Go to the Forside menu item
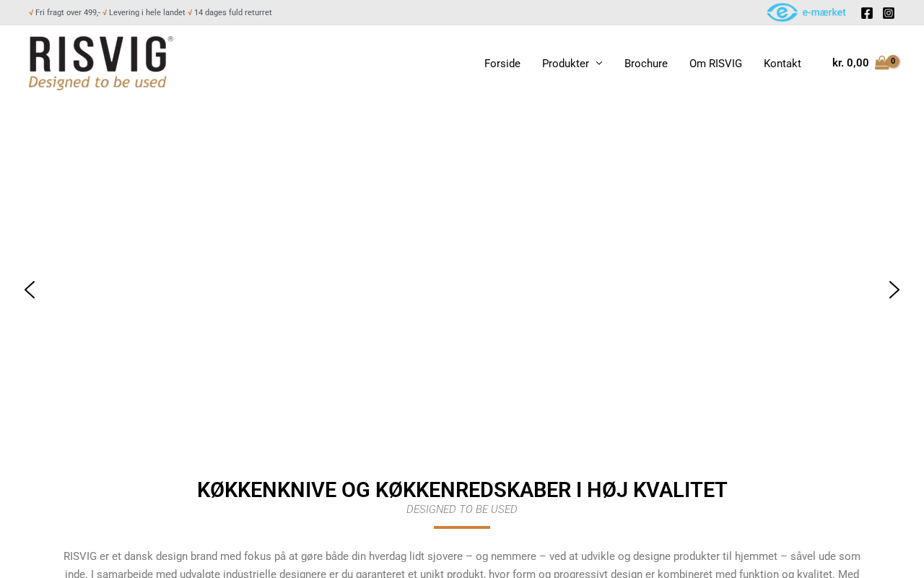This screenshot has width=924, height=578. pos(502,64)
